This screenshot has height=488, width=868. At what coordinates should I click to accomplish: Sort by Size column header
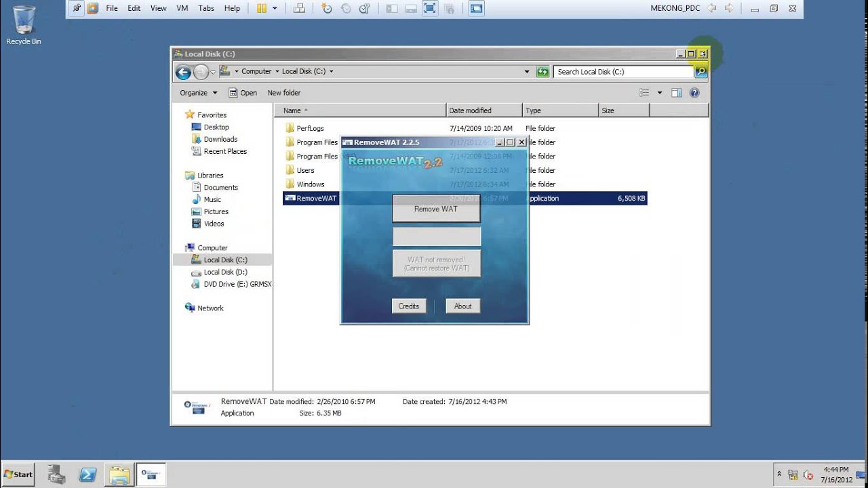point(625,110)
